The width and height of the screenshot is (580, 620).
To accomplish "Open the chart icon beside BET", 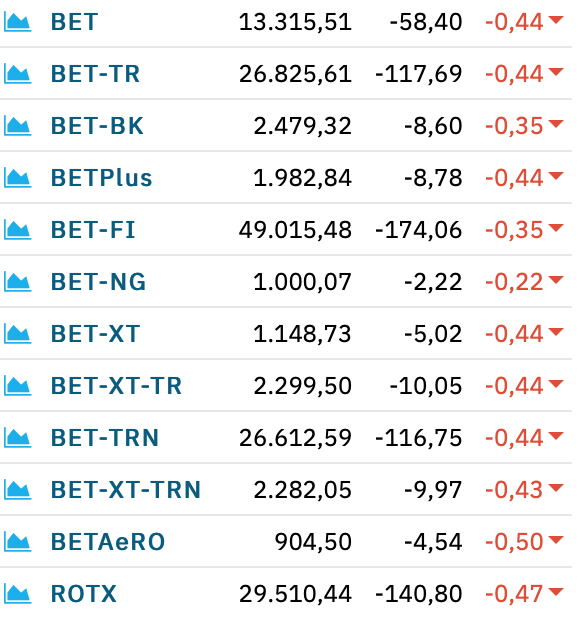I will point(17,22).
